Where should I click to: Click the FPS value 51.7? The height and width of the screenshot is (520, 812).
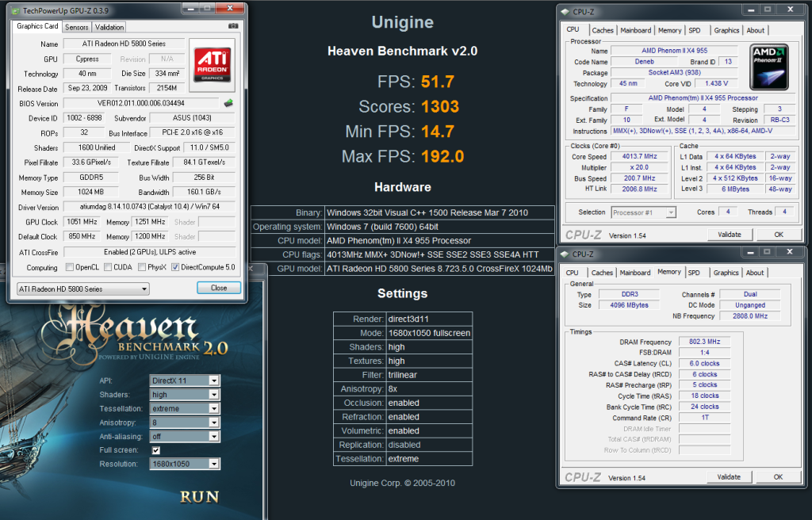[438, 82]
